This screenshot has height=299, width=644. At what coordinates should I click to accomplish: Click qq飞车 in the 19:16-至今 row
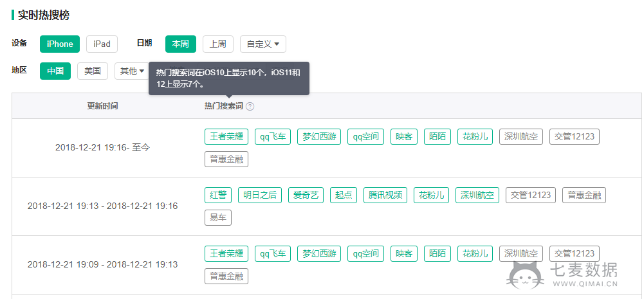[x=273, y=137]
